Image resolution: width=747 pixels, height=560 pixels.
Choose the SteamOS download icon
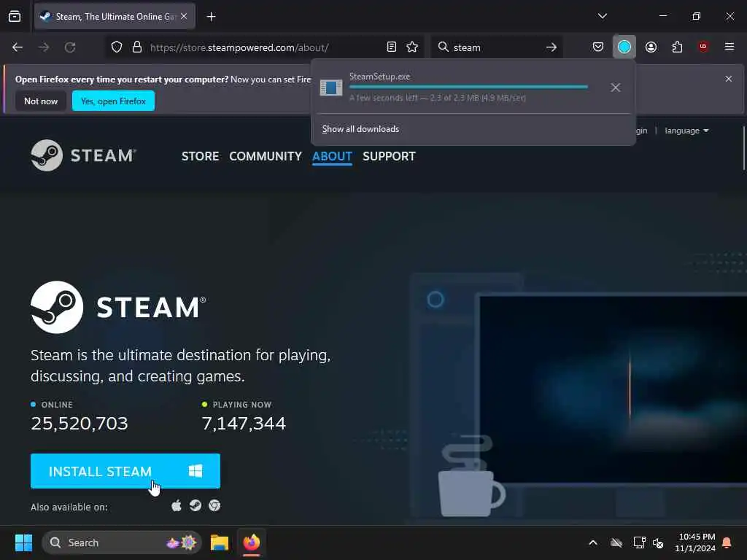(196, 505)
